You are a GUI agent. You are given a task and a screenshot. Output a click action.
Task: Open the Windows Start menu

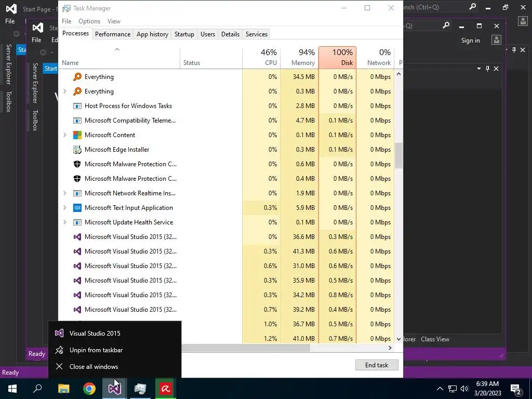pyautogui.click(x=12, y=389)
